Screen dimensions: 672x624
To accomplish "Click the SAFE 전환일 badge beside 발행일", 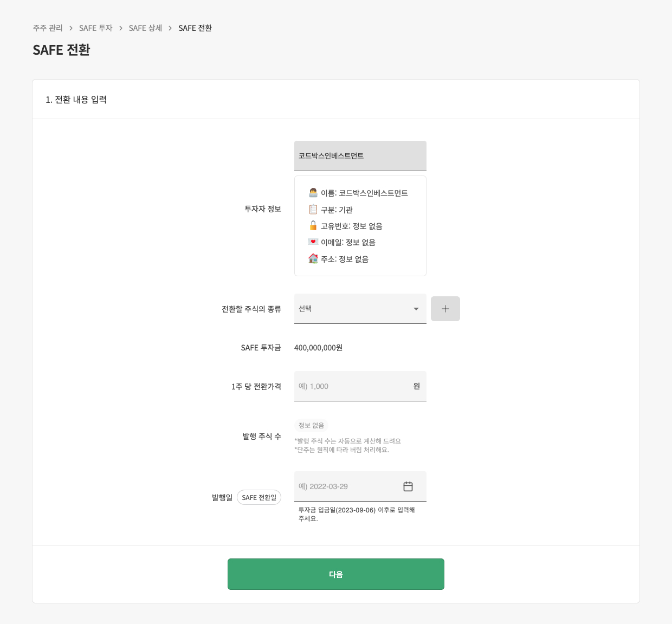I will pyautogui.click(x=259, y=497).
